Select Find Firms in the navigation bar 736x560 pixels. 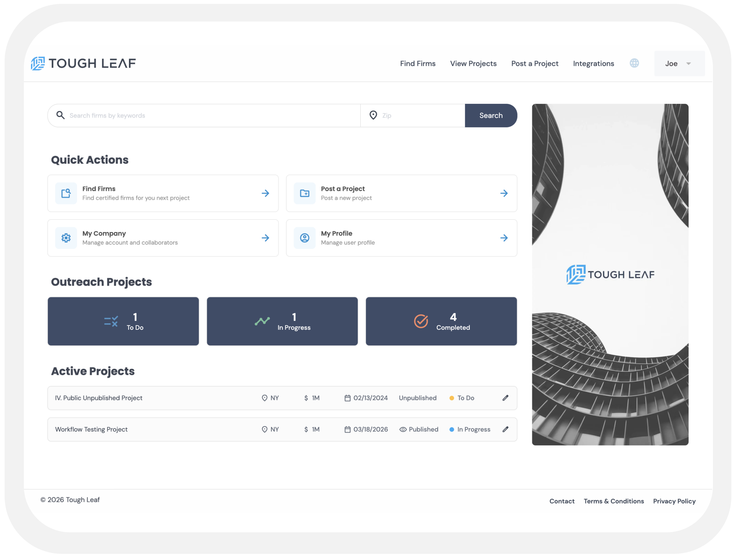coord(418,63)
